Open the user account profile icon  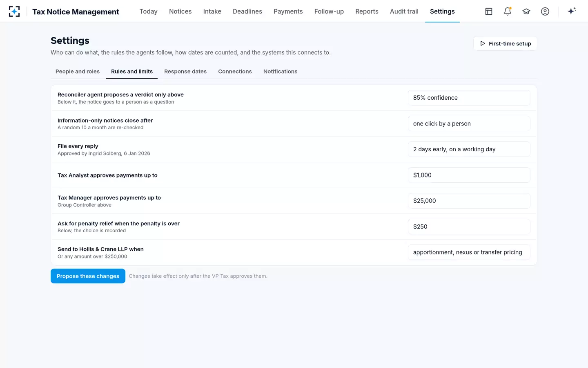pyautogui.click(x=545, y=11)
